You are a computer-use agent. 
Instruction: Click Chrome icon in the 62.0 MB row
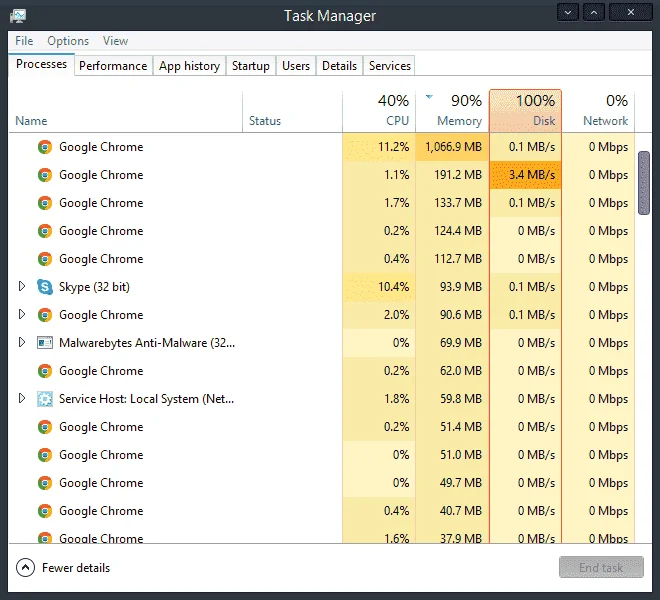(45, 371)
